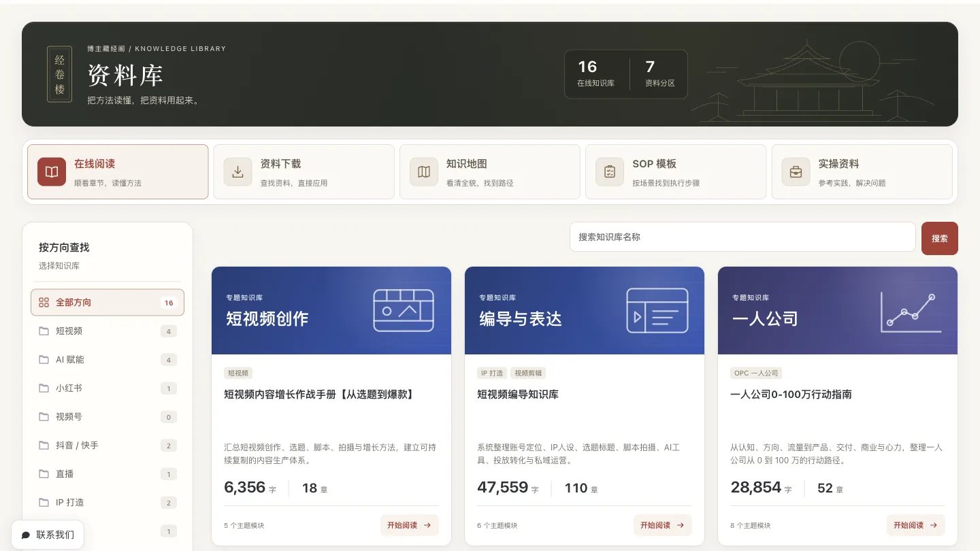Switch to the 资料下载 tab

pos(304,171)
